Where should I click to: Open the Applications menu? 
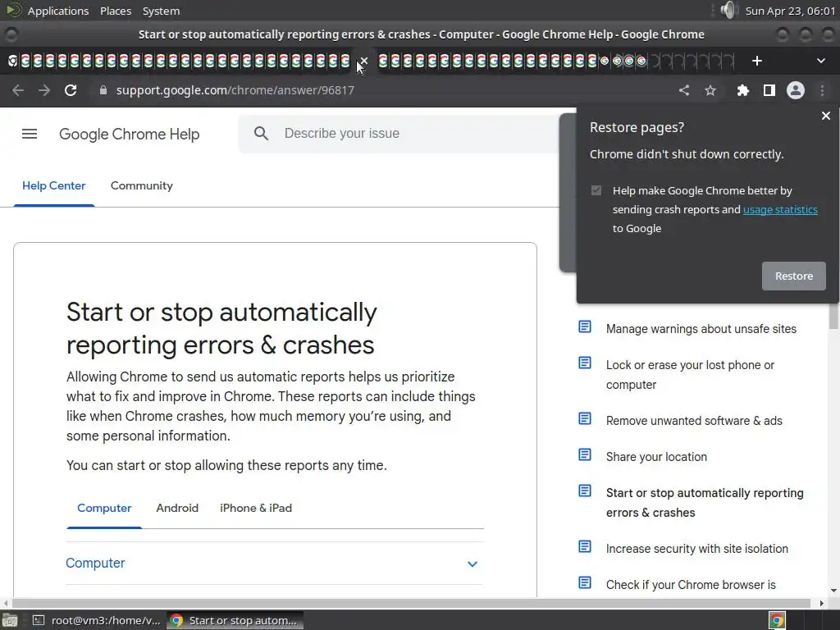tap(58, 11)
